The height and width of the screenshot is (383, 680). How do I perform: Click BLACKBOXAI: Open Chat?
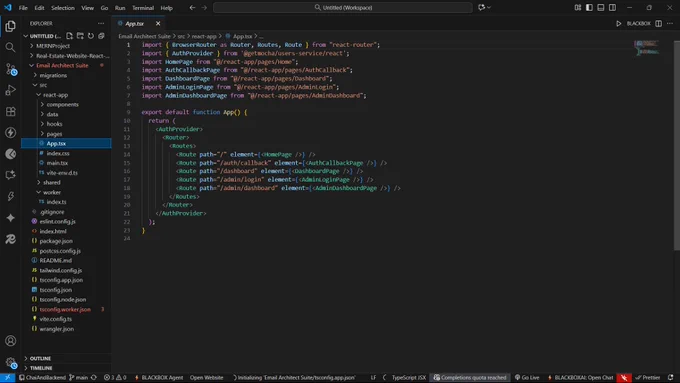580,377
